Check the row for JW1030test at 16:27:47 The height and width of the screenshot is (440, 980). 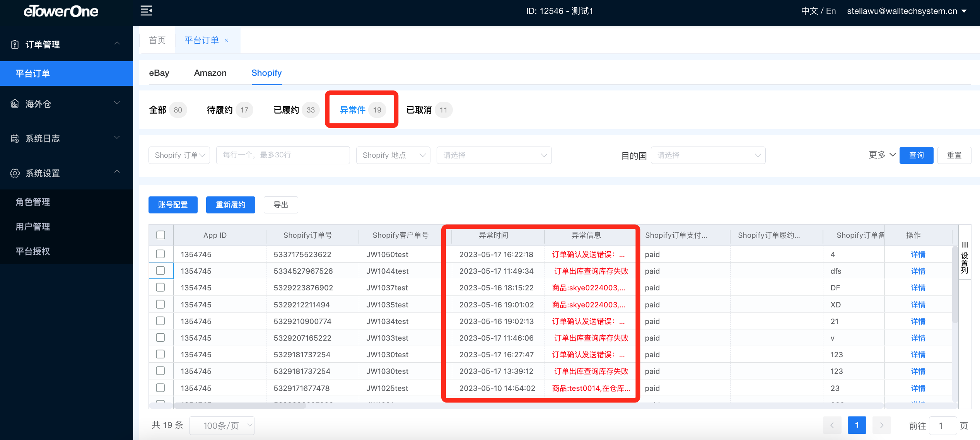(x=160, y=354)
